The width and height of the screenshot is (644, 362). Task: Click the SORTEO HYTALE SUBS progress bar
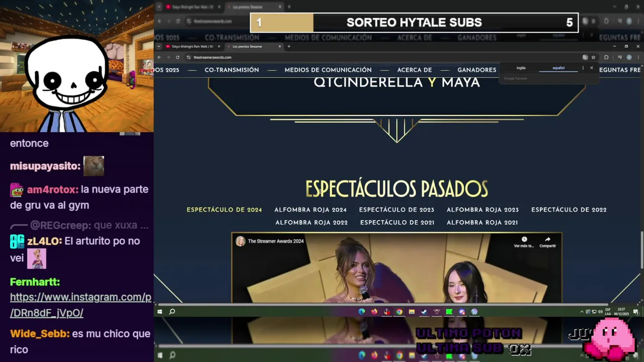click(414, 23)
